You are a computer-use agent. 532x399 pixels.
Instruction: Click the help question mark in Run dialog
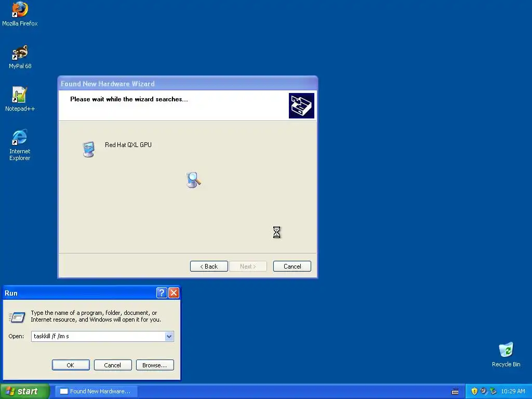(x=162, y=292)
